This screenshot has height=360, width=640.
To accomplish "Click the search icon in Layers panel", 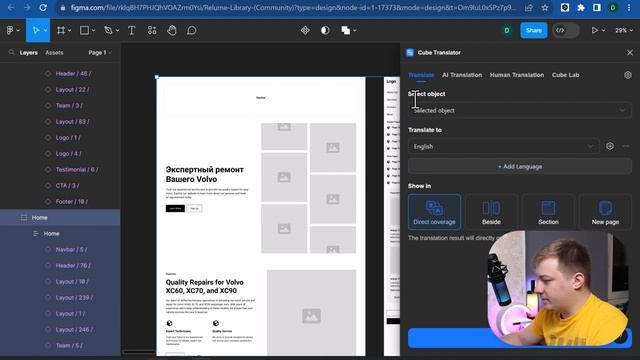I will pyautogui.click(x=11, y=53).
